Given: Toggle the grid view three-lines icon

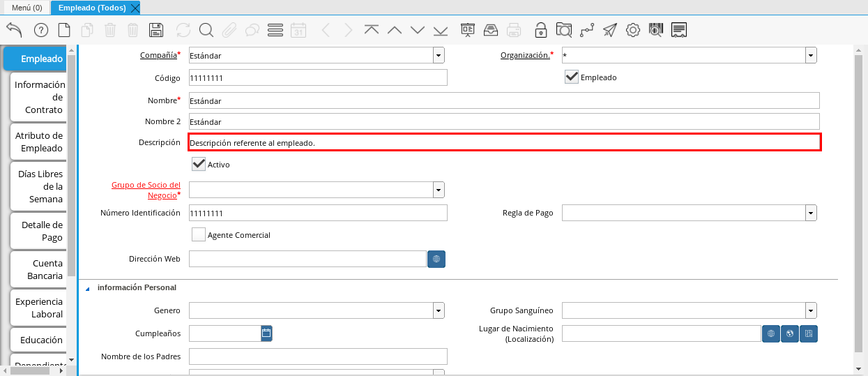Looking at the screenshot, I should (275, 30).
